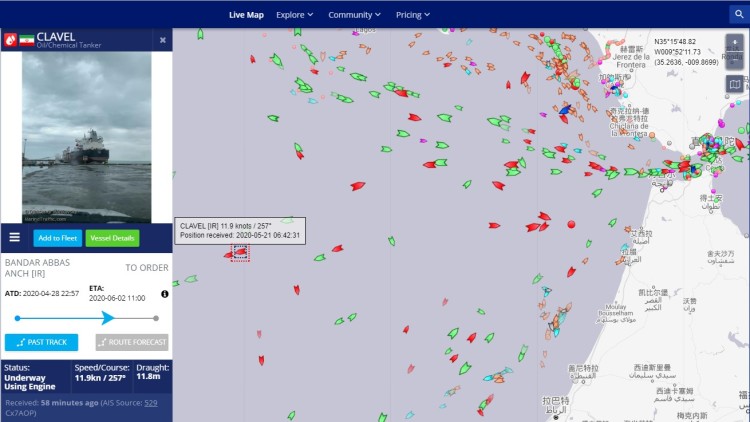Click the voyage progress arrow bar
Image resolution: width=750 pixels, height=422 pixels.
point(86,318)
